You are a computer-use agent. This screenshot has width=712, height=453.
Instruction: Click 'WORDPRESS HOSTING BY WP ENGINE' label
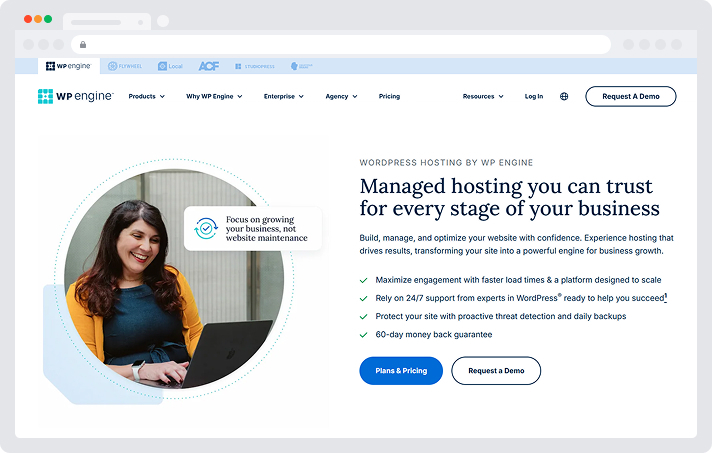click(x=446, y=162)
